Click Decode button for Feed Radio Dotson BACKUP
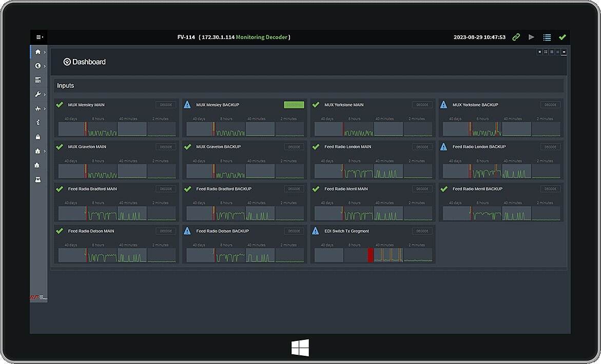Image resolution: width=601 pixels, height=364 pixels. (294, 231)
